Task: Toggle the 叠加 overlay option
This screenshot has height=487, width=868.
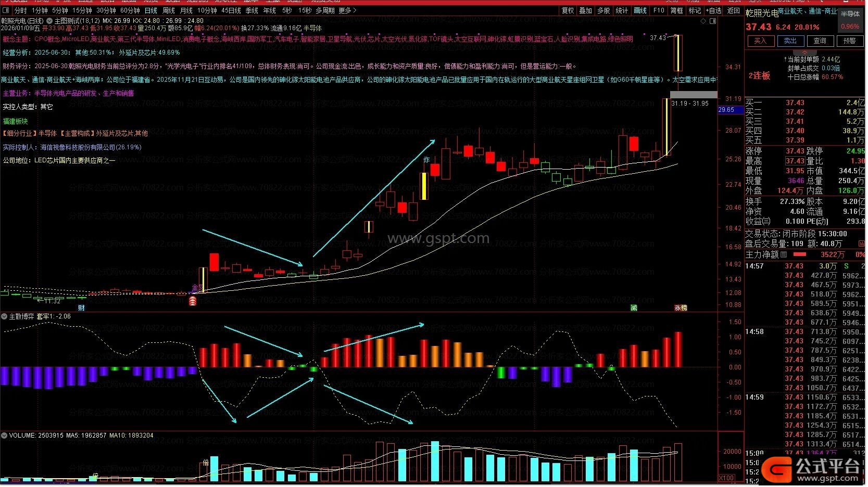Action: click(x=586, y=10)
